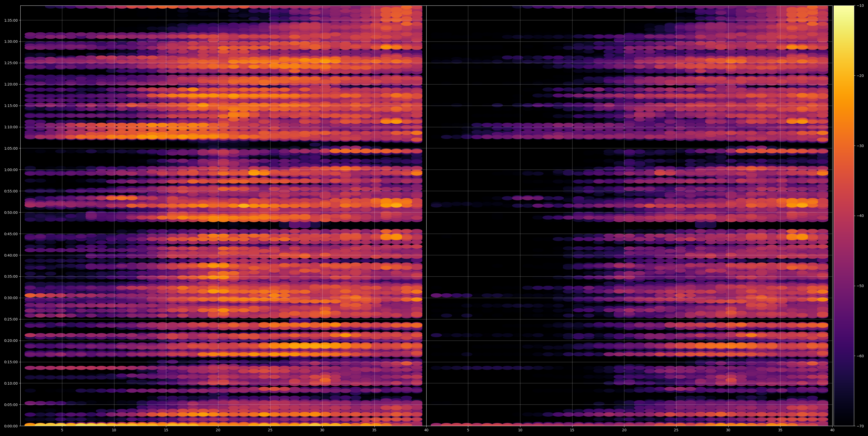Select the −20 colorbar label
This screenshot has width=868, height=436.
pyautogui.click(x=861, y=76)
